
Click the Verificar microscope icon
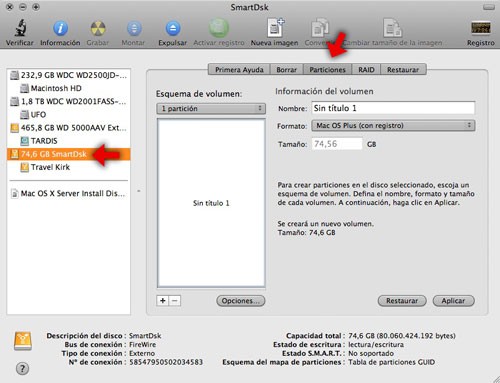point(20,28)
